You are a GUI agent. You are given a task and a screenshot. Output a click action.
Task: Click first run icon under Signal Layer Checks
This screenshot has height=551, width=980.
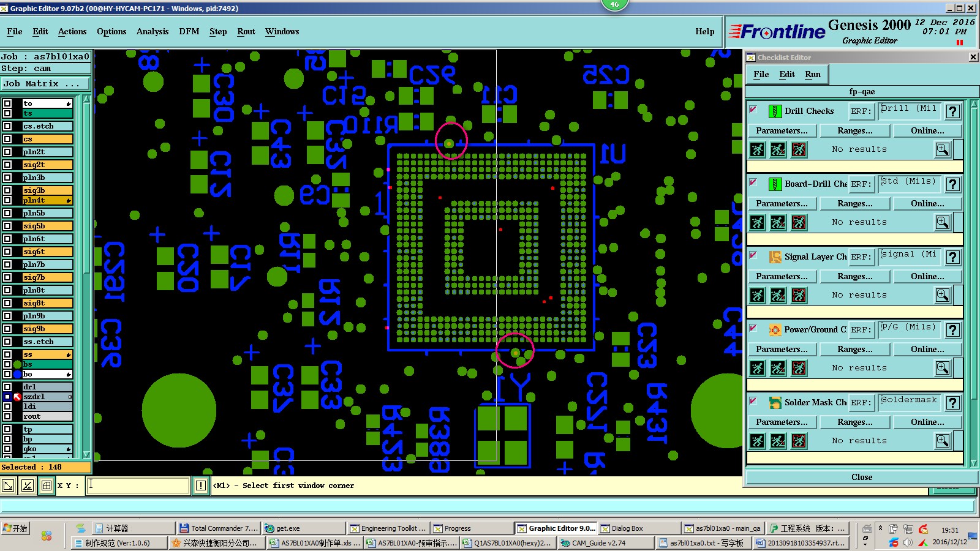(758, 295)
